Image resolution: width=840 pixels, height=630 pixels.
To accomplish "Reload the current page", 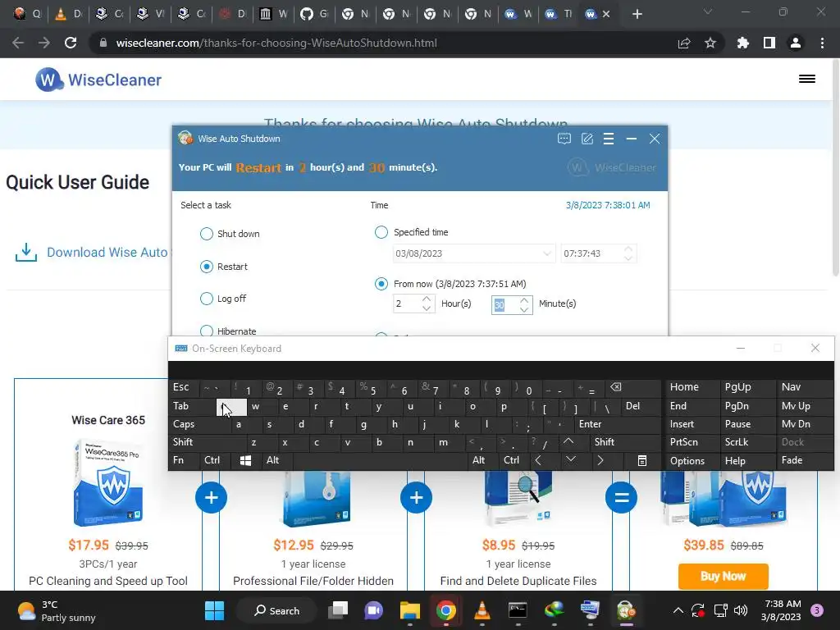I will tap(71, 43).
